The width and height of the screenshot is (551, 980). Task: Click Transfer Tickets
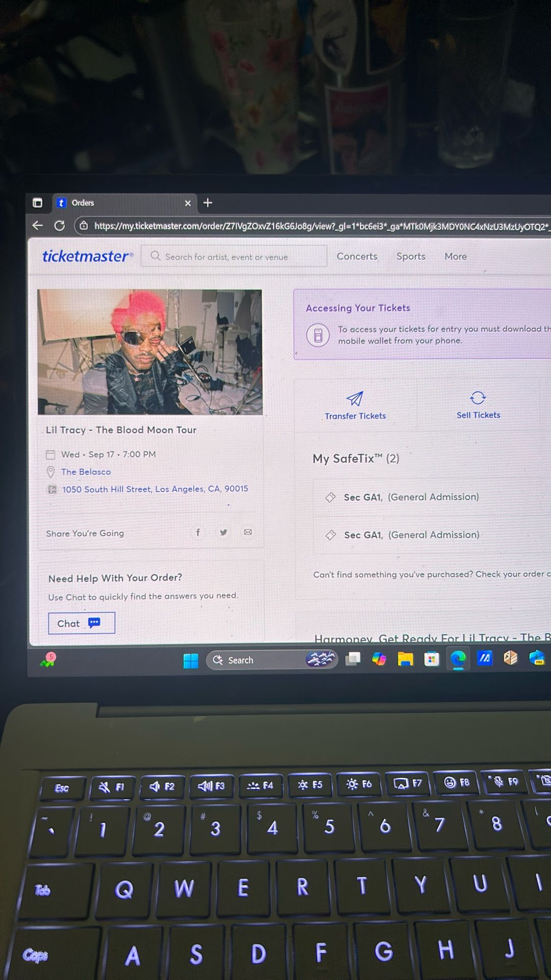(x=355, y=406)
